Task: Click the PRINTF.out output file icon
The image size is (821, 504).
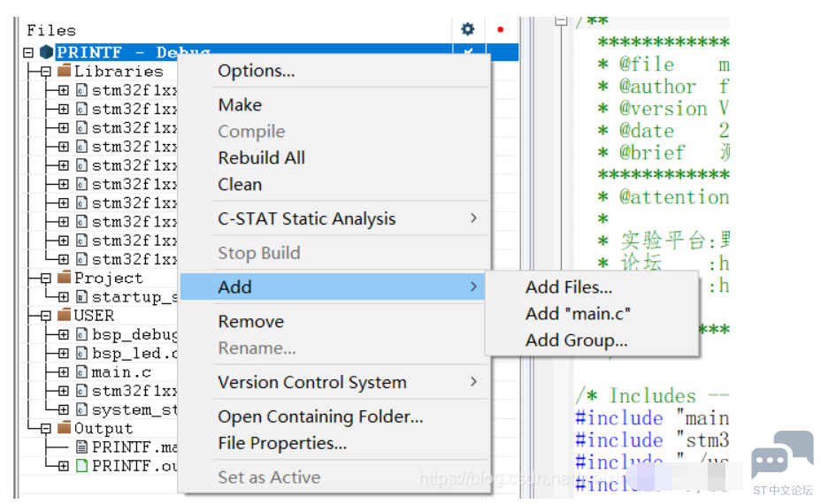Action: 81,466
